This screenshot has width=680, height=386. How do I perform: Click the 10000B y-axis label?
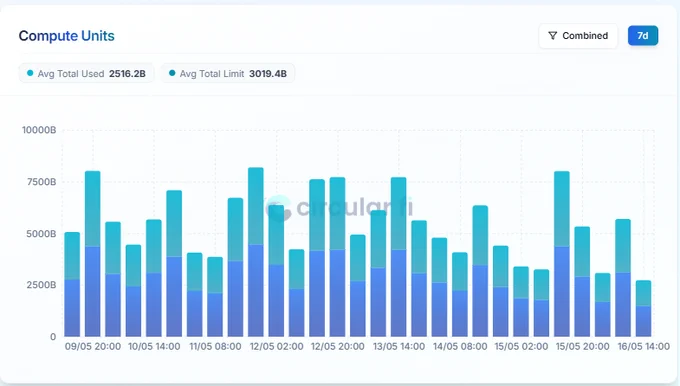coord(39,130)
